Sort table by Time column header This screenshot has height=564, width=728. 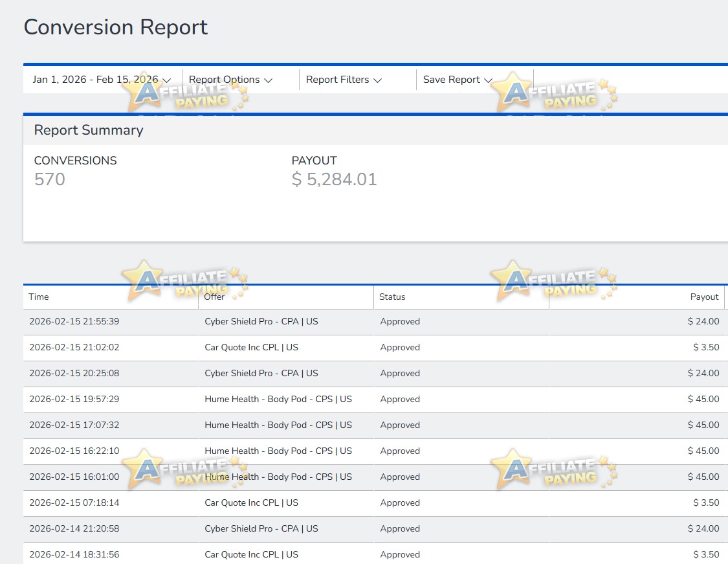click(x=39, y=297)
